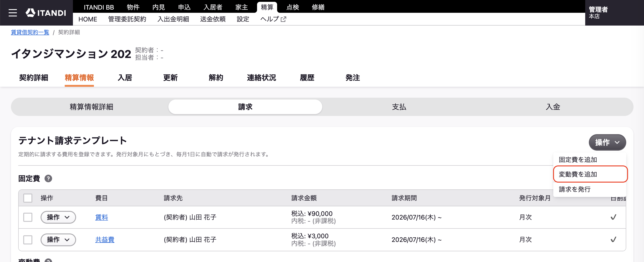The image size is (644, 262).
Task: Click the 変動費 help icon at bottom
Action: 48,260
